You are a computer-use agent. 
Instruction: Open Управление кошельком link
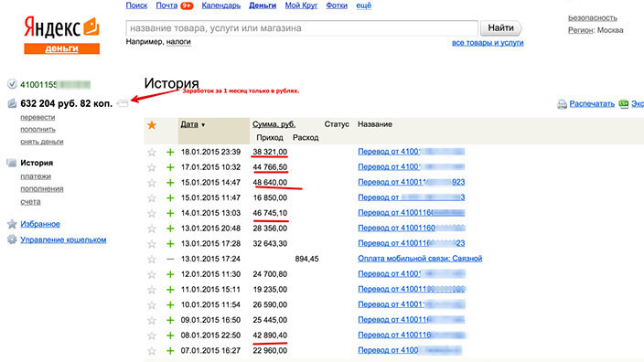63,240
